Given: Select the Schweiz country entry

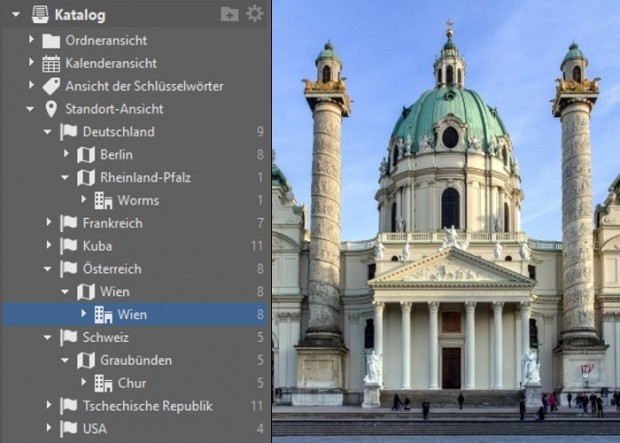Looking at the screenshot, I should click(x=106, y=337).
